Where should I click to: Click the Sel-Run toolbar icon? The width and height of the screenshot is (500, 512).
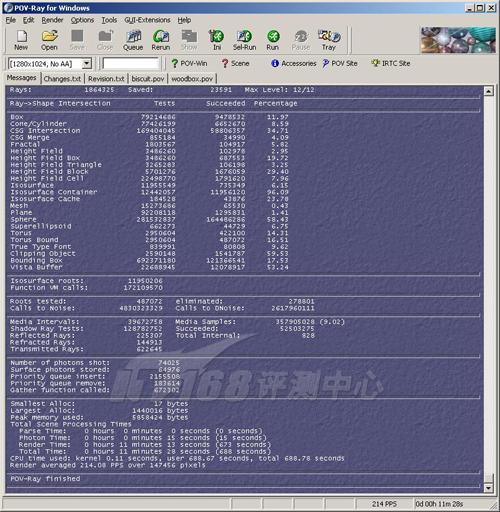(x=244, y=40)
